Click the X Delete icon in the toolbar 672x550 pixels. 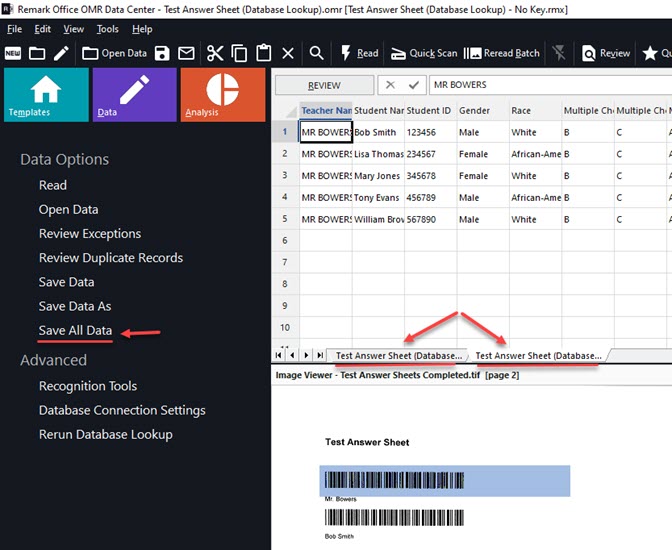click(x=288, y=54)
